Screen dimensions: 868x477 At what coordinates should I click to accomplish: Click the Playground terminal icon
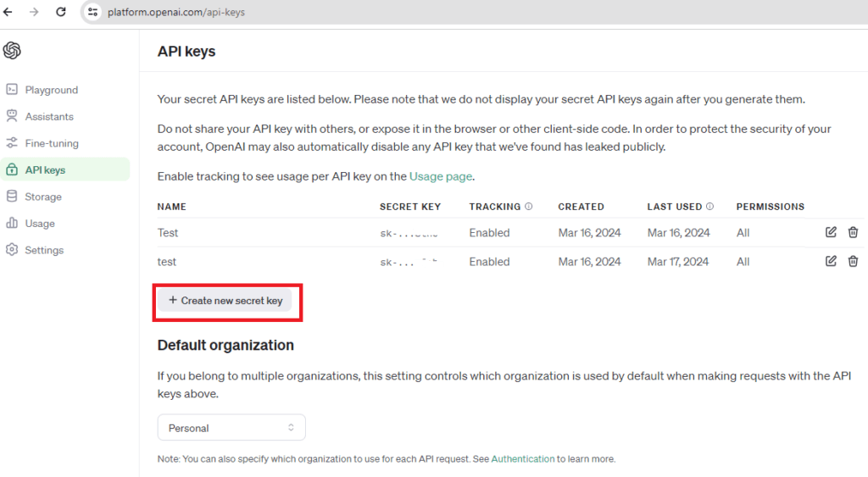point(12,89)
